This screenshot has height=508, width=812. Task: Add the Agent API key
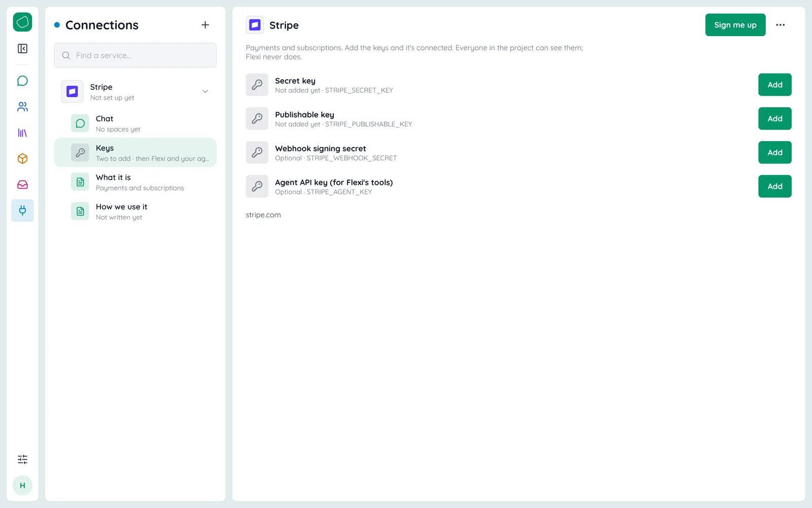[775, 186]
